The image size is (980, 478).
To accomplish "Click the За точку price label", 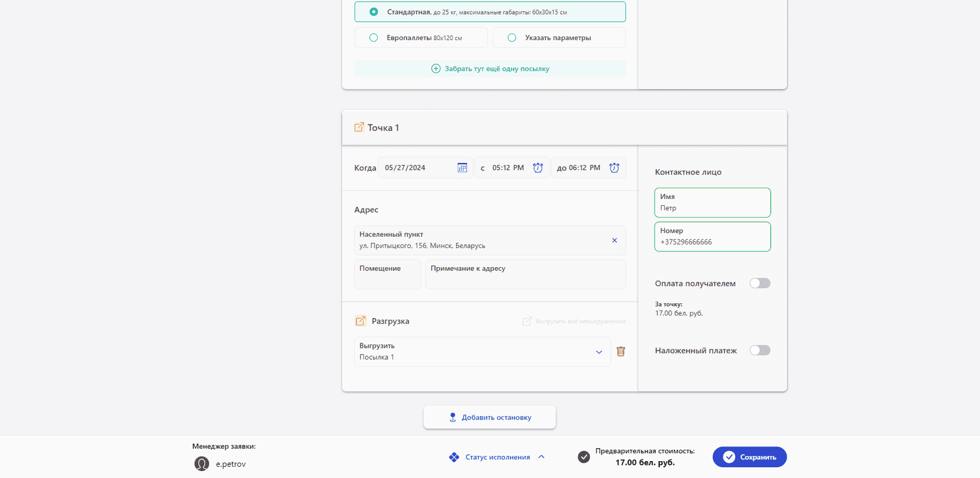I will (669, 304).
